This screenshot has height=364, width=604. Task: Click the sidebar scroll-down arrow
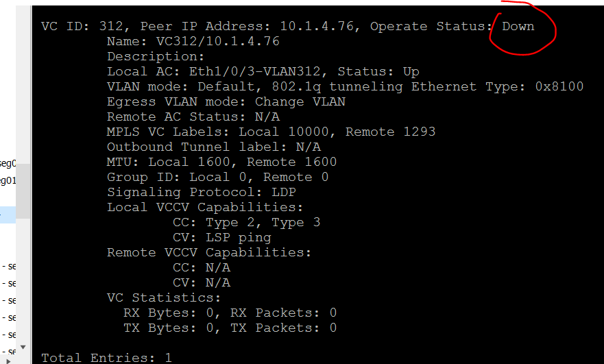(x=23, y=347)
